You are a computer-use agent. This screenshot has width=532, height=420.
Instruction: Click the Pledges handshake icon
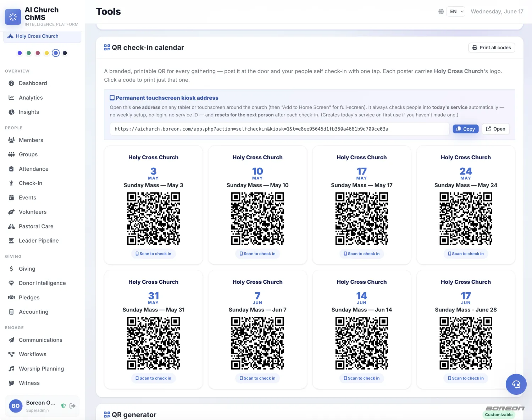pos(11,297)
